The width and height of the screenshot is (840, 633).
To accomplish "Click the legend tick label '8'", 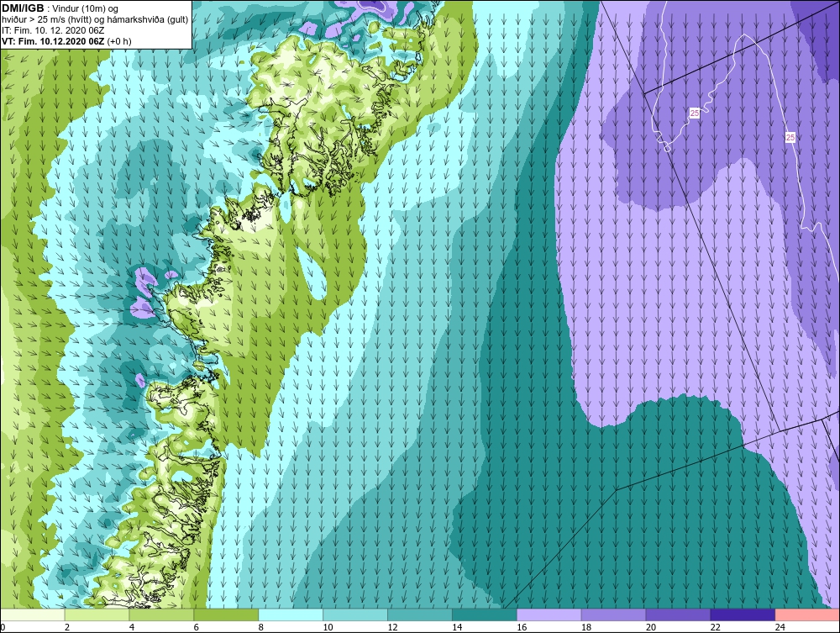I will coord(261,627).
